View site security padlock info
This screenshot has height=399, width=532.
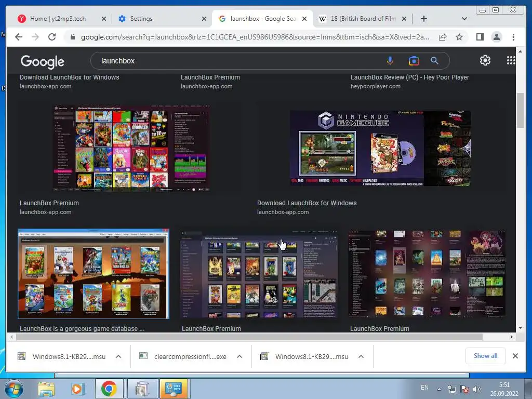click(x=72, y=37)
